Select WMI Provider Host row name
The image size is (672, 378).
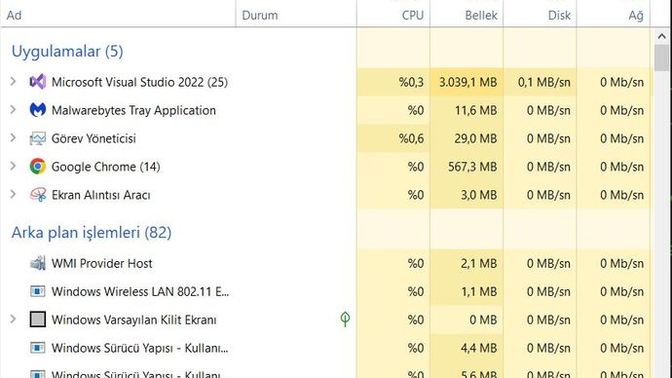click(x=102, y=263)
